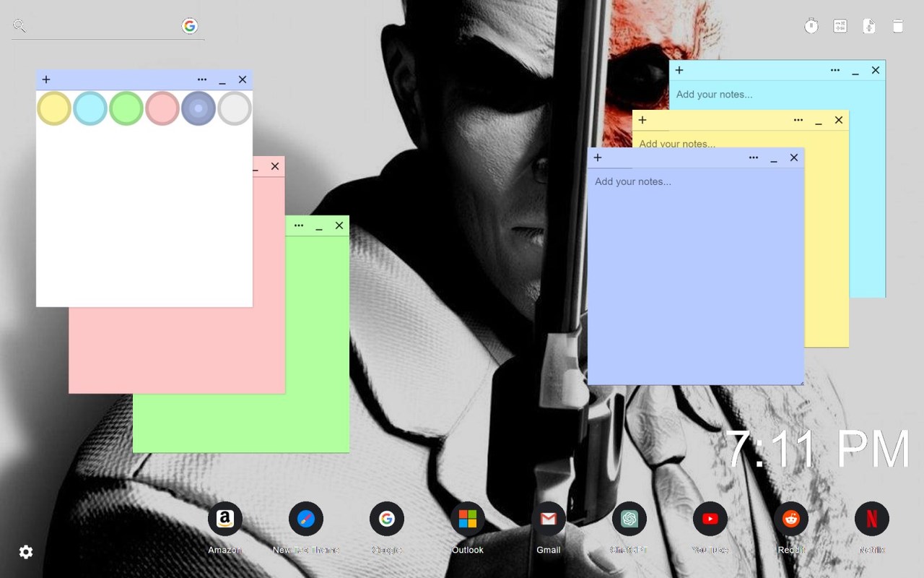Click the Google logo in search bar
Viewport: 924px width, 578px height.
click(190, 26)
